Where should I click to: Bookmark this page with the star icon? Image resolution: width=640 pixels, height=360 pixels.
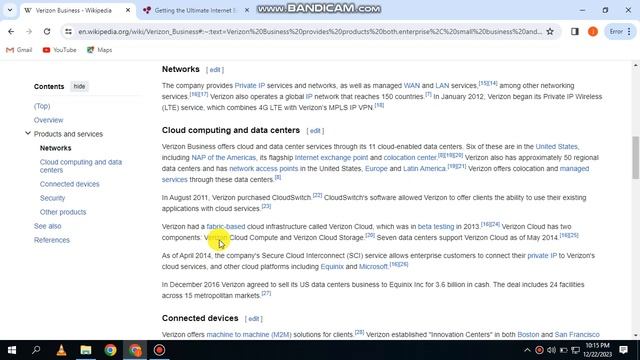coord(550,31)
